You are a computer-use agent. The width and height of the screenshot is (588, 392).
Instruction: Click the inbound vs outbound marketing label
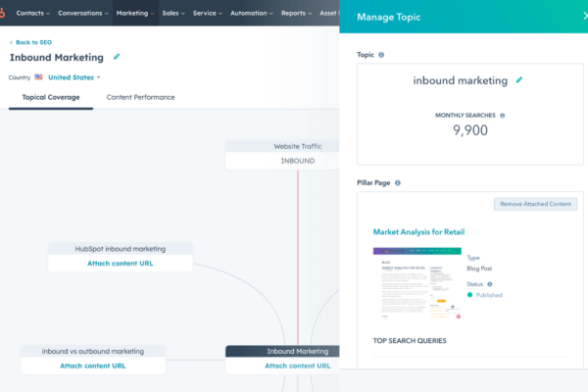pos(93,352)
